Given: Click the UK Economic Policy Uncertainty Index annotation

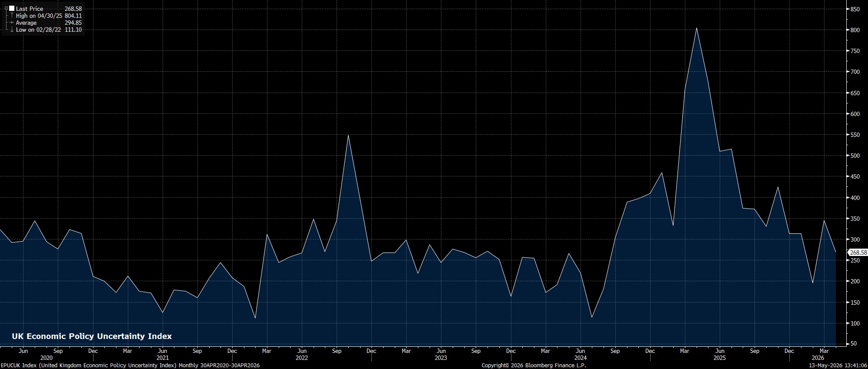Looking at the screenshot, I should click(92, 336).
